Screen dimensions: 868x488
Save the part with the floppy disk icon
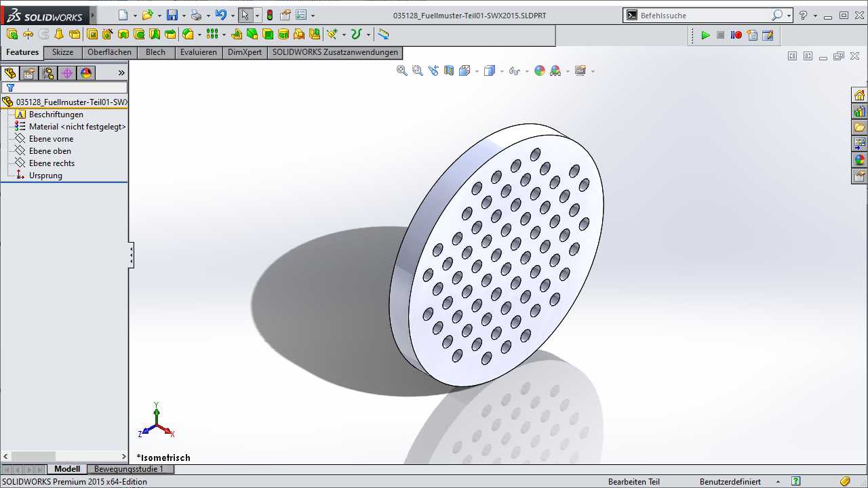(172, 15)
